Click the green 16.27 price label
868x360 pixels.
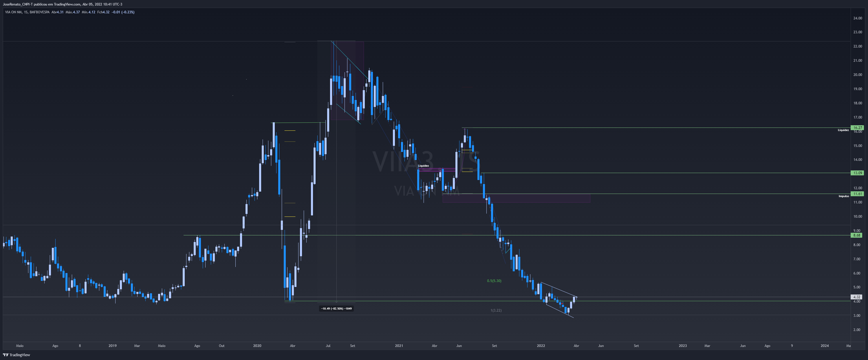tap(857, 128)
